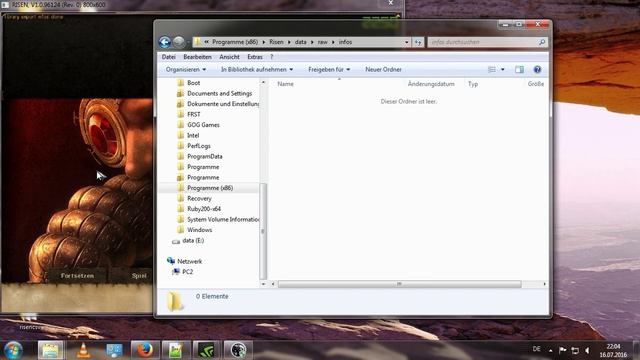Click the navigation pane vertical scrollbar
Image resolution: width=640 pixels, height=360 pixels.
263,231
